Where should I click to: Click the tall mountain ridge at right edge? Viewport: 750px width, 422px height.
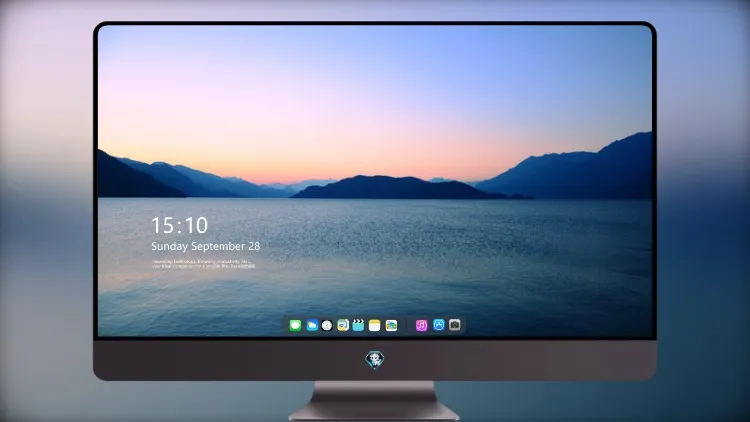pyautogui.click(x=574, y=172)
